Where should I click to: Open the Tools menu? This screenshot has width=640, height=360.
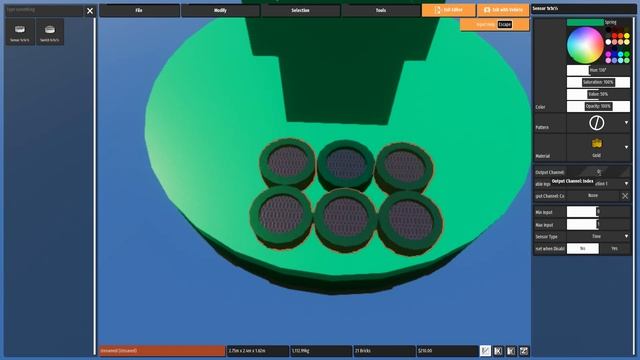[x=381, y=10]
